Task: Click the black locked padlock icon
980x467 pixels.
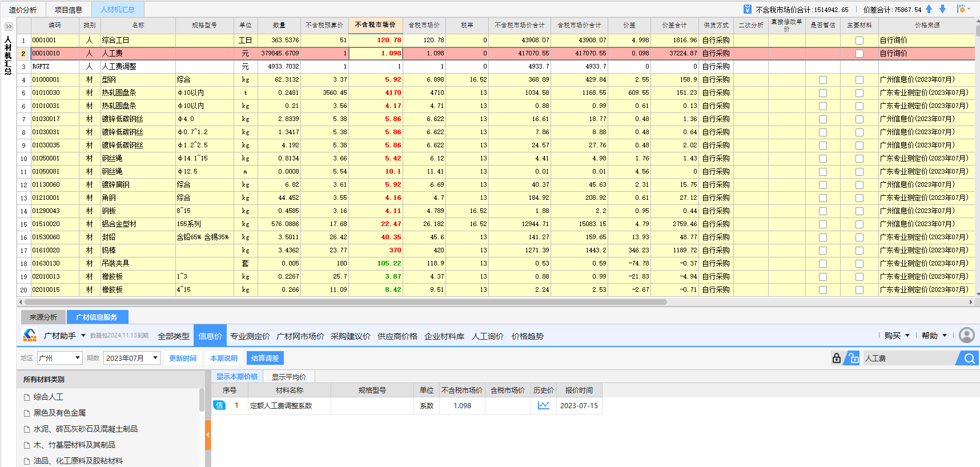Action: point(837,358)
